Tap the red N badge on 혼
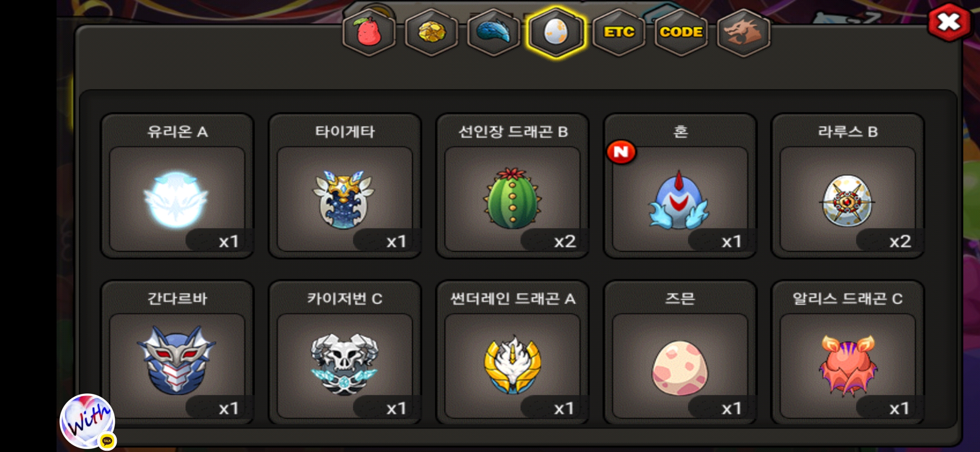The width and height of the screenshot is (980, 452). click(621, 152)
